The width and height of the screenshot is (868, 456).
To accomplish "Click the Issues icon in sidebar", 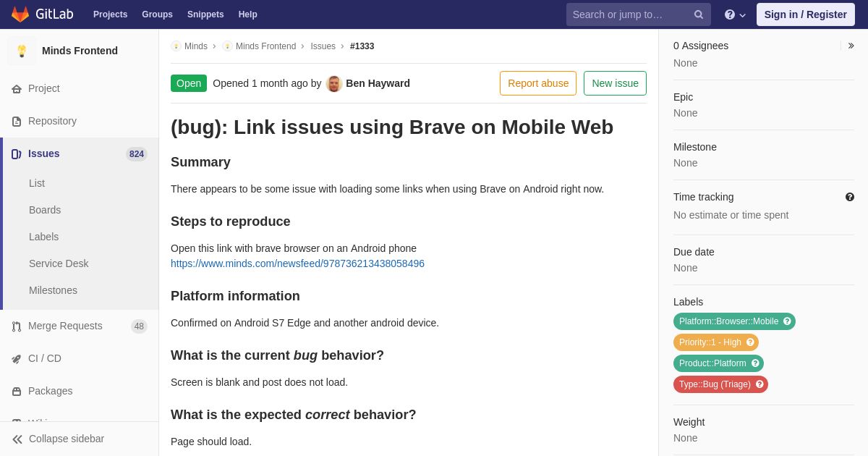I will tap(17, 154).
